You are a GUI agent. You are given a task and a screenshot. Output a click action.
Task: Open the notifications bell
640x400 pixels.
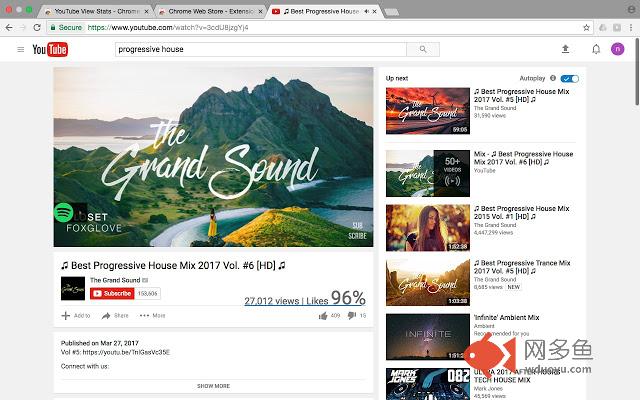(596, 49)
